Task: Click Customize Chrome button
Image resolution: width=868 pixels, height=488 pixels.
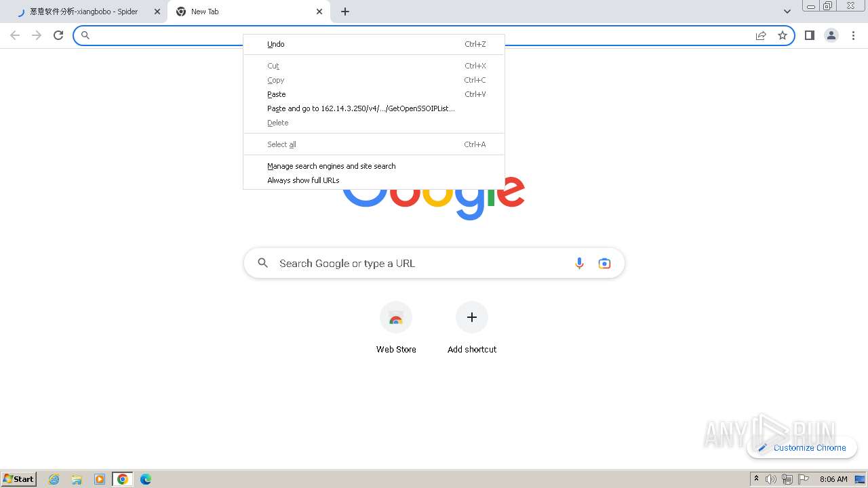Action: click(802, 447)
